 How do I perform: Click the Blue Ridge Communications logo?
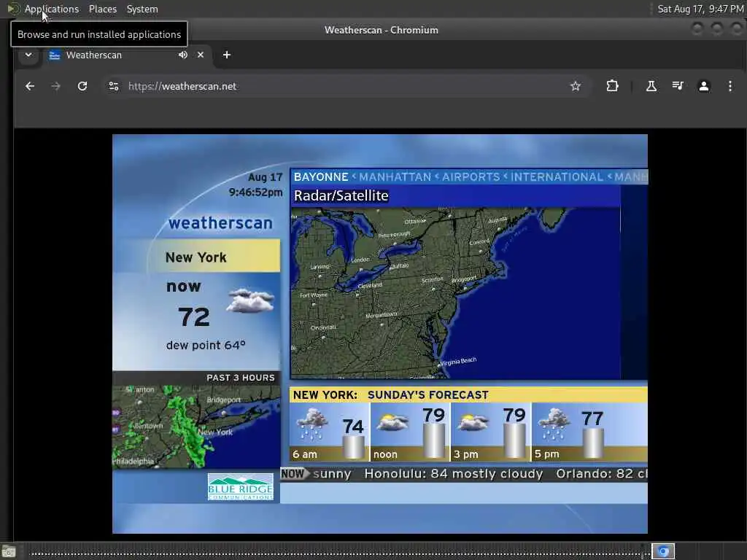(x=241, y=486)
